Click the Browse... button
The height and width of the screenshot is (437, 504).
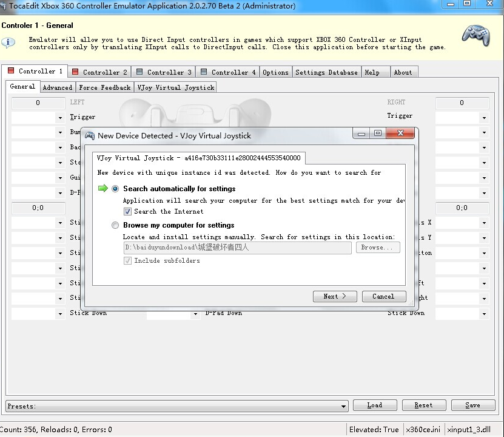pos(378,247)
